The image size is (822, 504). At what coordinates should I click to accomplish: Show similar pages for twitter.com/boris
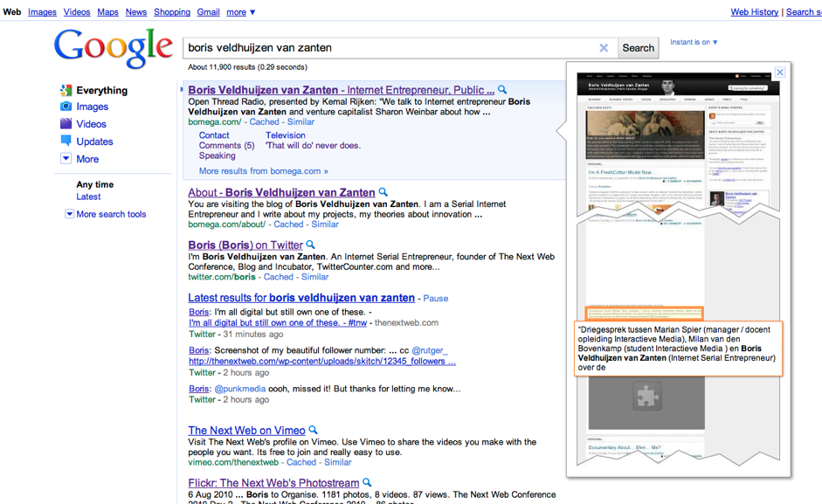pos(315,277)
